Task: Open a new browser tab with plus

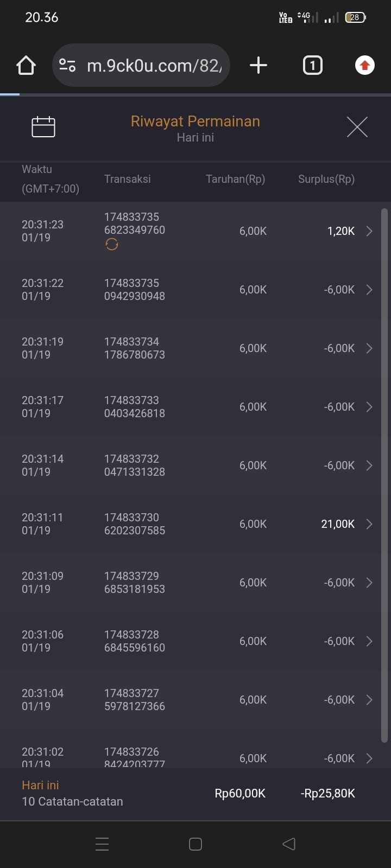Action: 258,66
